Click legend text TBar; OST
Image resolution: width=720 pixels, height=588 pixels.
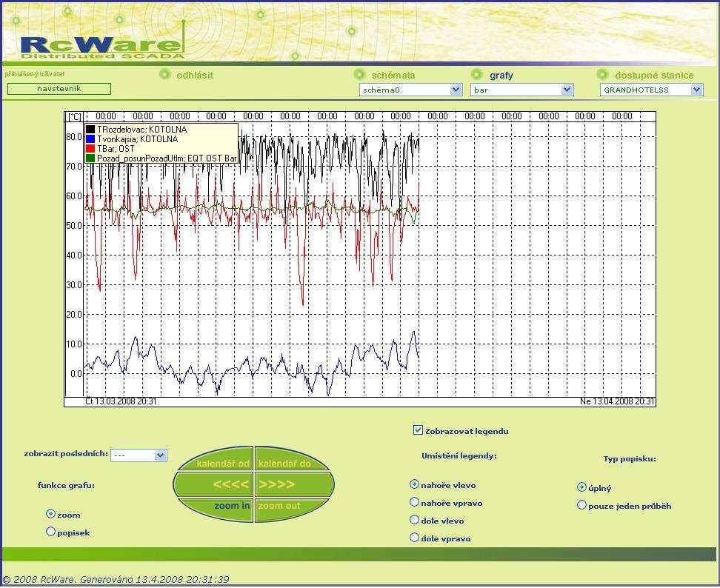(x=116, y=149)
